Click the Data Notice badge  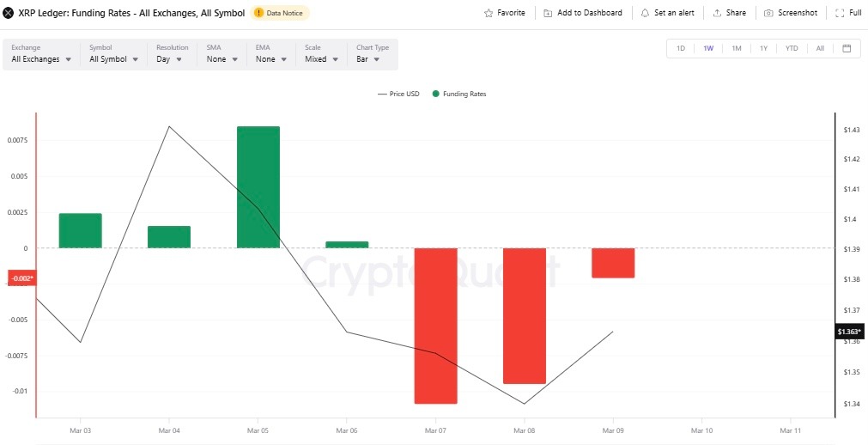(x=278, y=13)
